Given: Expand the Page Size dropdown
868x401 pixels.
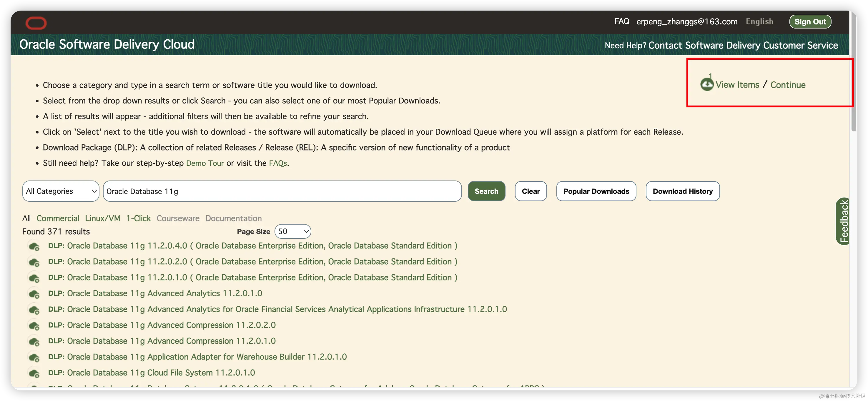Looking at the screenshot, I should (292, 231).
